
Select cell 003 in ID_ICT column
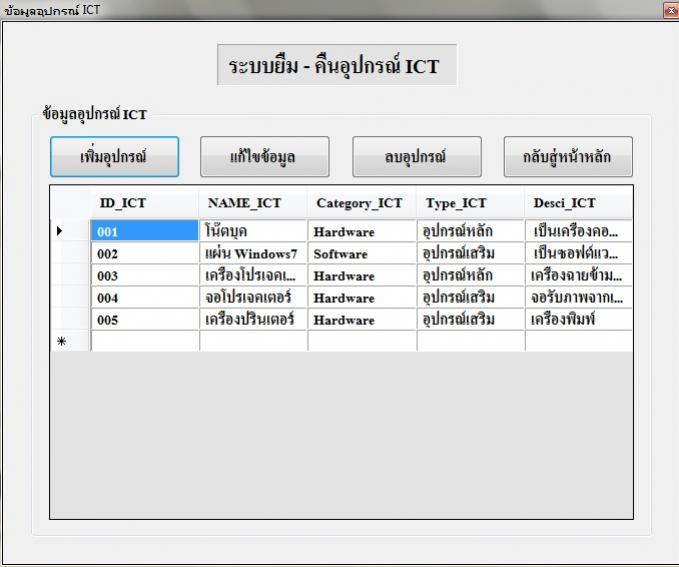[145, 275]
